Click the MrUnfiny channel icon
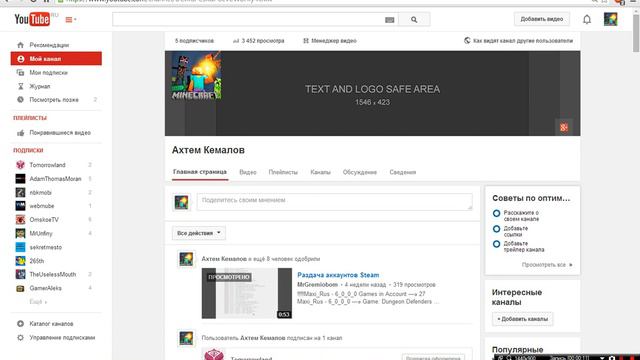The width and height of the screenshot is (640, 360). [x=20, y=233]
